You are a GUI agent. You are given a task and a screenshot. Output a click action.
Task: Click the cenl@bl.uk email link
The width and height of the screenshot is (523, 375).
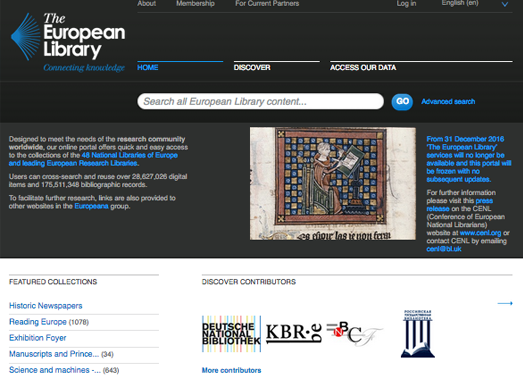(444, 249)
